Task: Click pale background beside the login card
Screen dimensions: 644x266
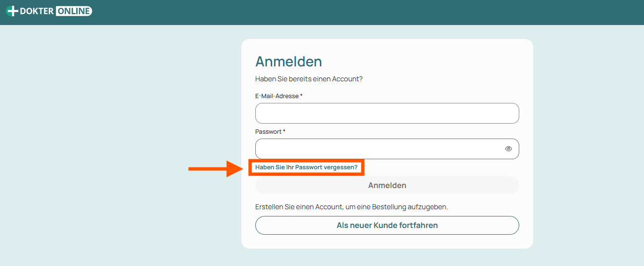Action: (120, 144)
